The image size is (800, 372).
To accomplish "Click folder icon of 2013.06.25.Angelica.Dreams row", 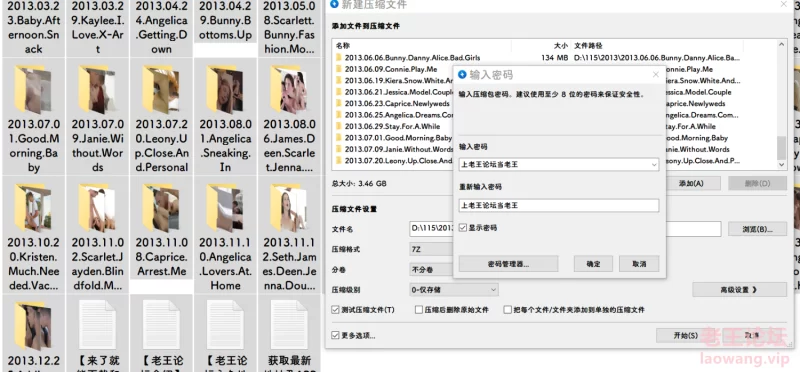I will coord(338,115).
